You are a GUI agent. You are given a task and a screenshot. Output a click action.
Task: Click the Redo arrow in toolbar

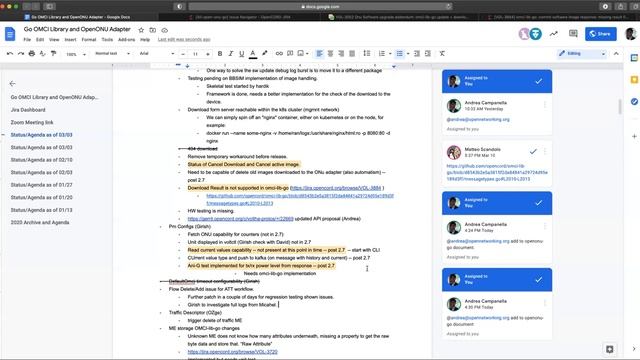(21, 53)
